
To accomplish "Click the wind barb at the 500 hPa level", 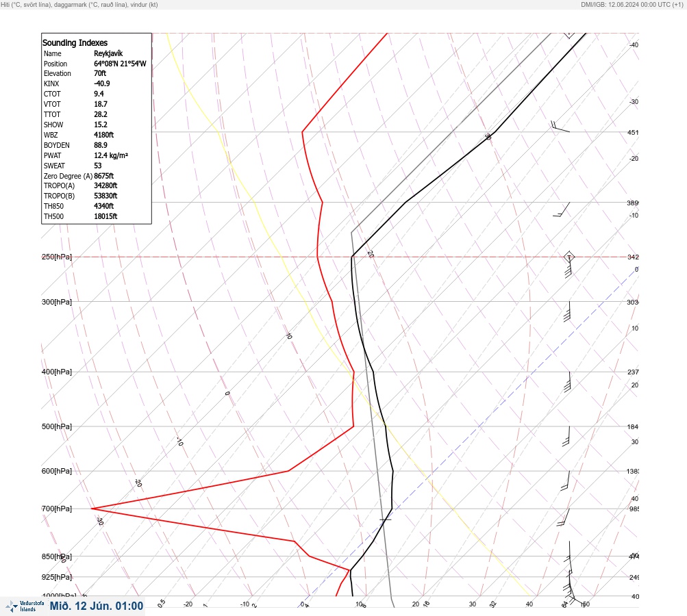I will (566, 437).
